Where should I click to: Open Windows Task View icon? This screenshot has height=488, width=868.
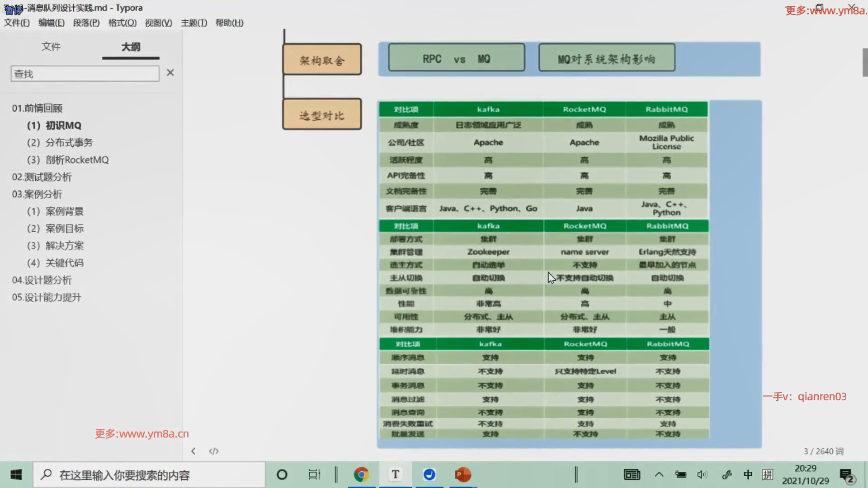[314, 474]
